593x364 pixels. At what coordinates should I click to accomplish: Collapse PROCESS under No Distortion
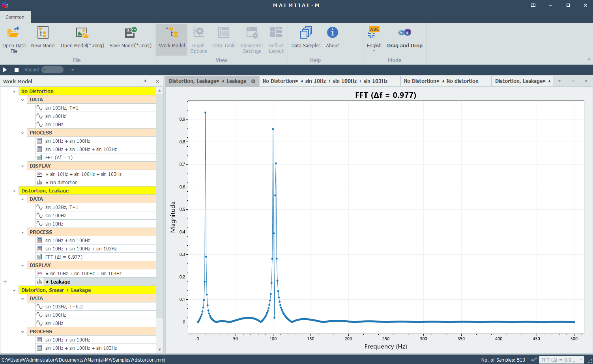point(22,133)
